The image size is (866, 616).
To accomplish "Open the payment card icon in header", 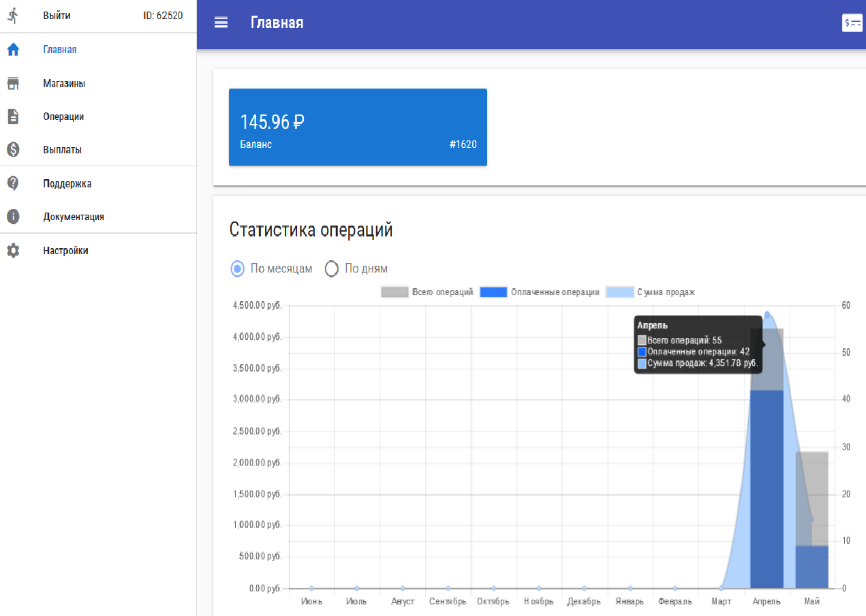I will coord(852,22).
